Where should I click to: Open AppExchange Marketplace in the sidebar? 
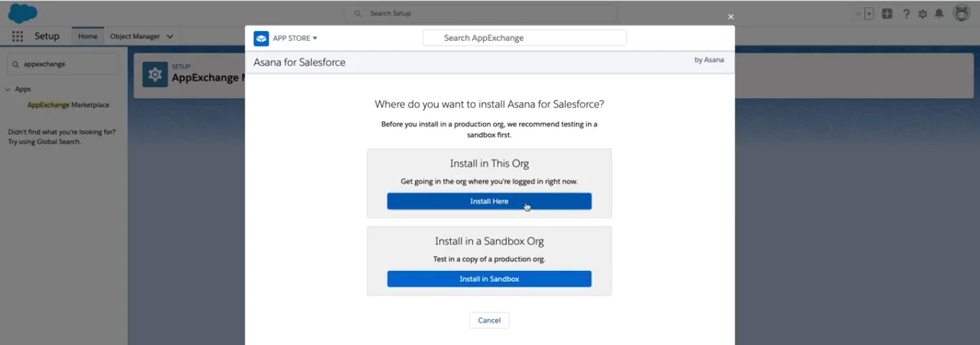click(x=68, y=105)
